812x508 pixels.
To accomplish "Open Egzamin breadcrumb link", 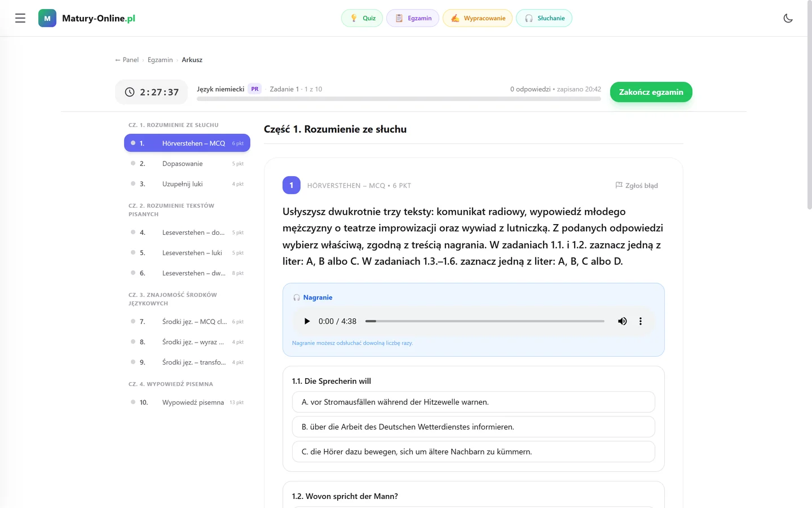I will click(160, 60).
